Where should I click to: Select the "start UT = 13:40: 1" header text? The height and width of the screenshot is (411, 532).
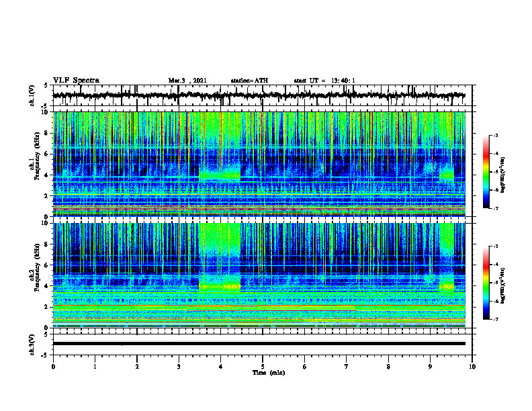(324, 81)
